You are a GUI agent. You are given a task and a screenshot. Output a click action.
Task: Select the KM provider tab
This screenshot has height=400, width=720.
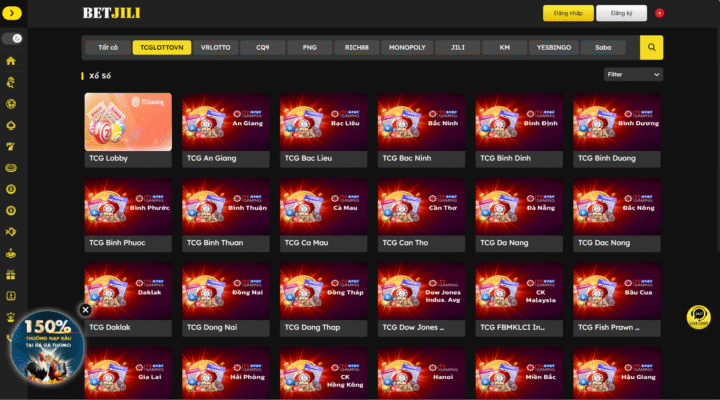pyautogui.click(x=504, y=47)
